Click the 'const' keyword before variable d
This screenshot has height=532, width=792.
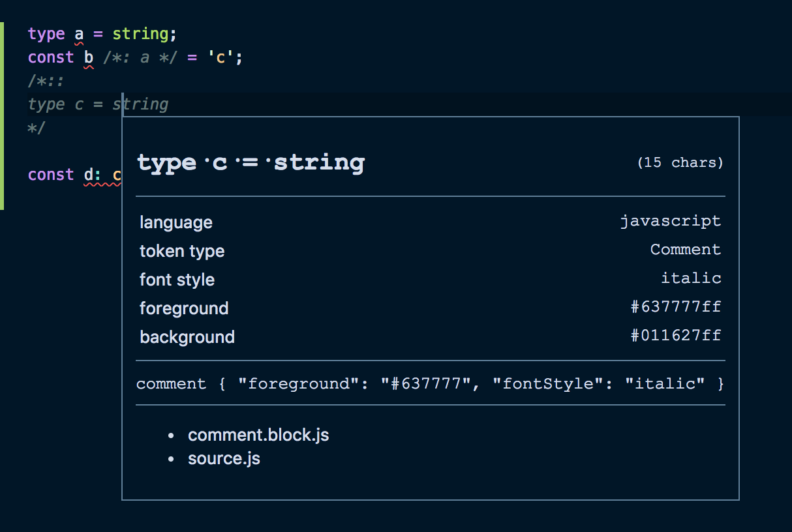[51, 175]
